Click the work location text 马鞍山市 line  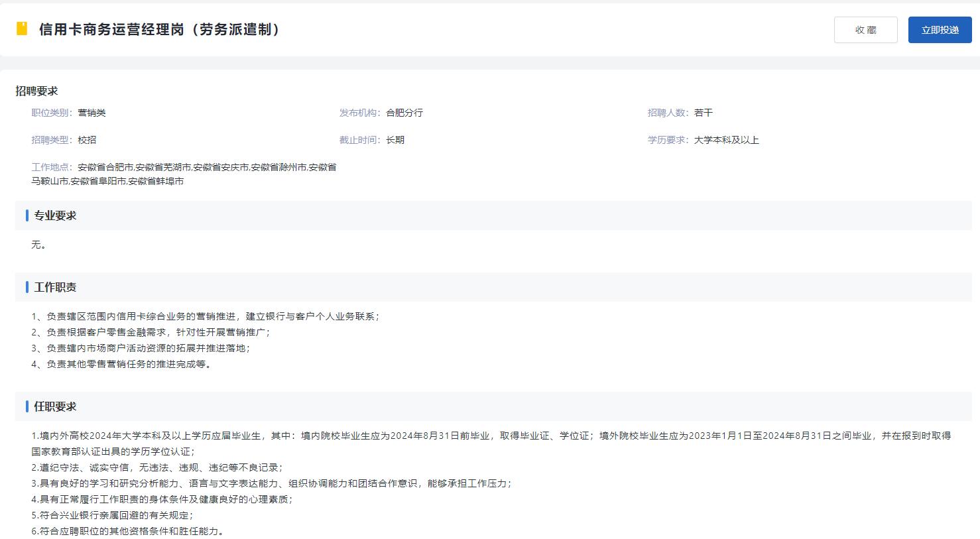click(x=107, y=181)
